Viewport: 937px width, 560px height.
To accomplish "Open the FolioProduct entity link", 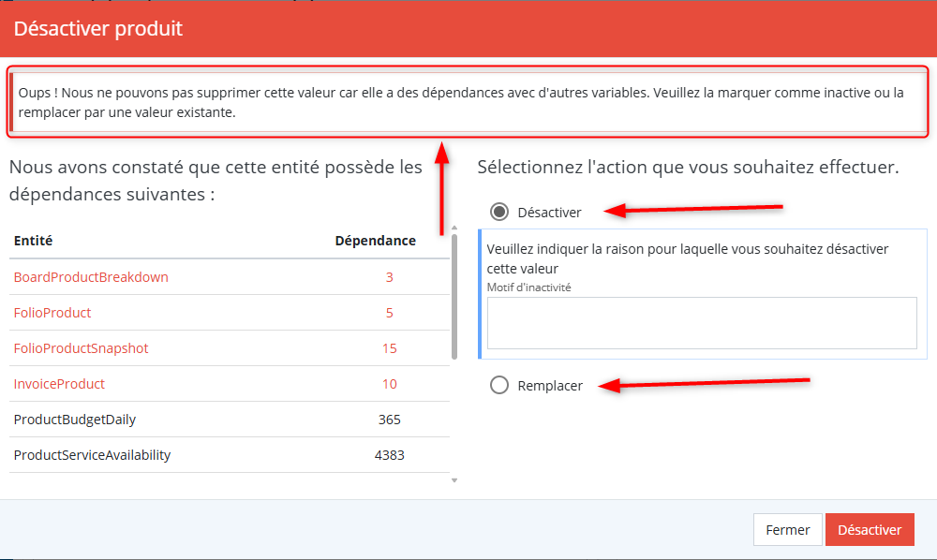I will point(52,313).
